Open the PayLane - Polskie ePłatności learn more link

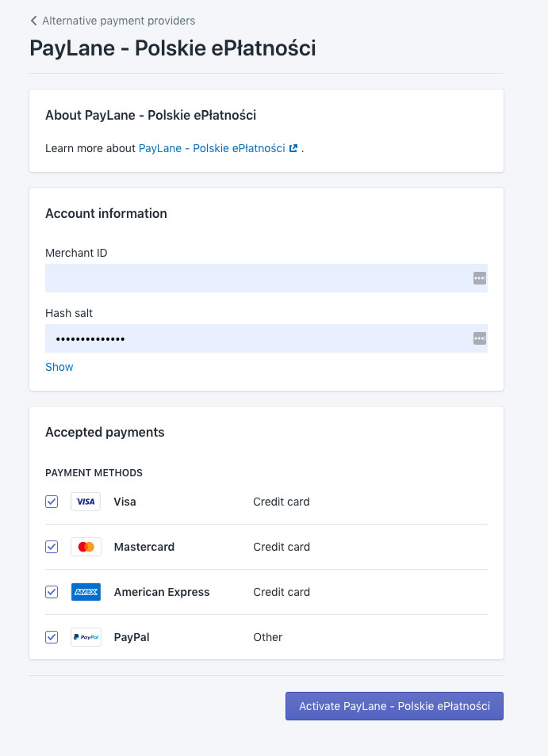click(212, 148)
